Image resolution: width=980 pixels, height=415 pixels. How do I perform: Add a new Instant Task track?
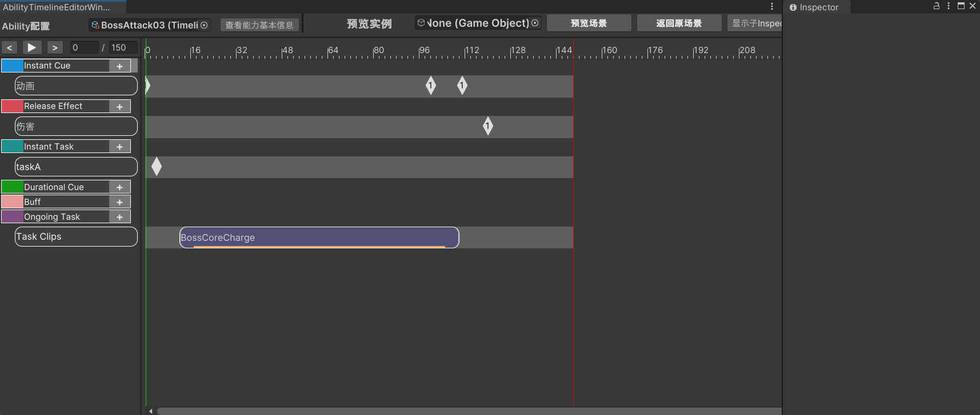(119, 147)
